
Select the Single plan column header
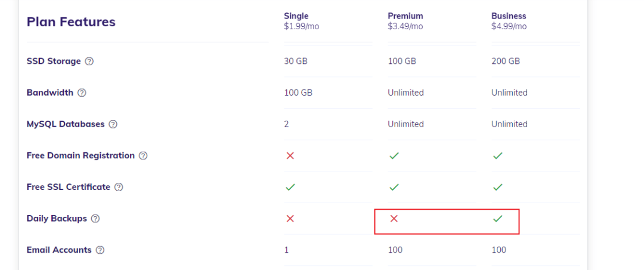296,21
